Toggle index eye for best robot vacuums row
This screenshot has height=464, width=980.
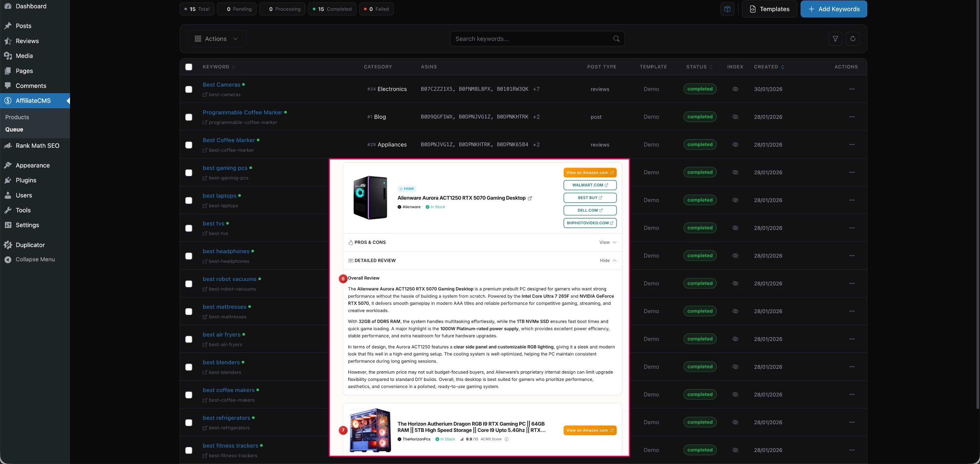[735, 283]
